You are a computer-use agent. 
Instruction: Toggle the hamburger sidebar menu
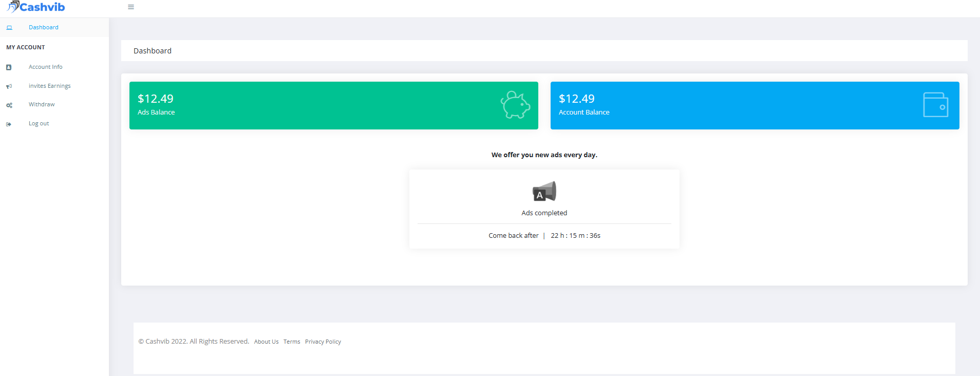[131, 7]
